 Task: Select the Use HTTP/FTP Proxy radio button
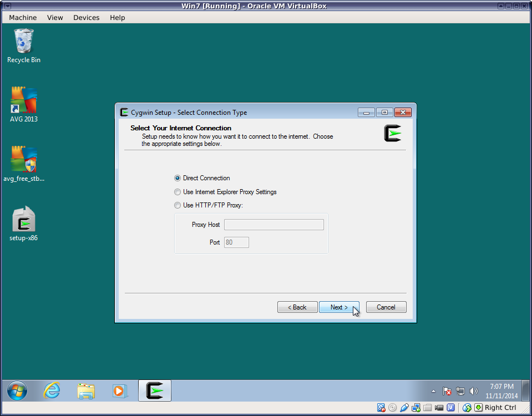tap(178, 205)
